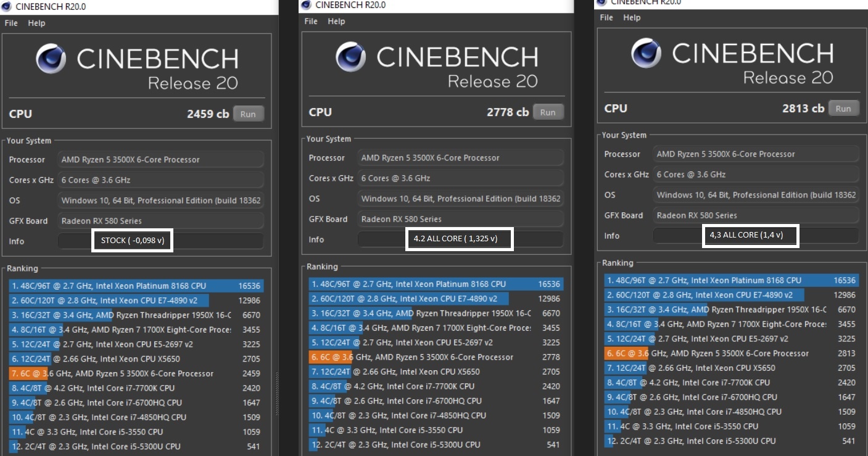
Task: Open File menu in the 2778 cb window
Action: pyautogui.click(x=311, y=21)
